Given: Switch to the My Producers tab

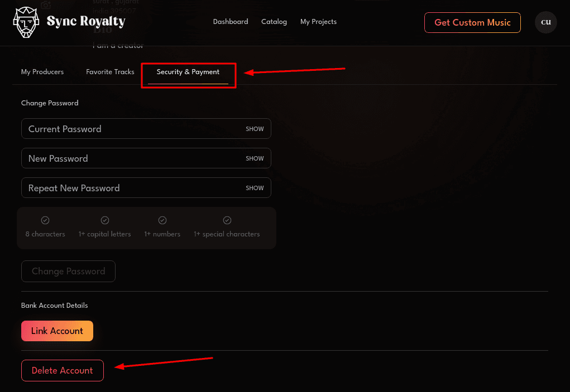Looking at the screenshot, I should (42, 72).
